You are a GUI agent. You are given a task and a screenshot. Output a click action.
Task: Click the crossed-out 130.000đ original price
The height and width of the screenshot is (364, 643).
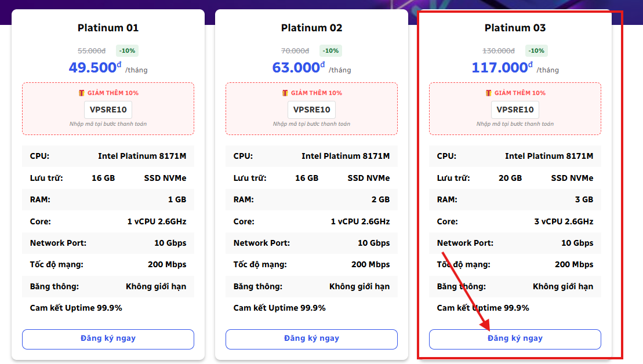tap(499, 51)
